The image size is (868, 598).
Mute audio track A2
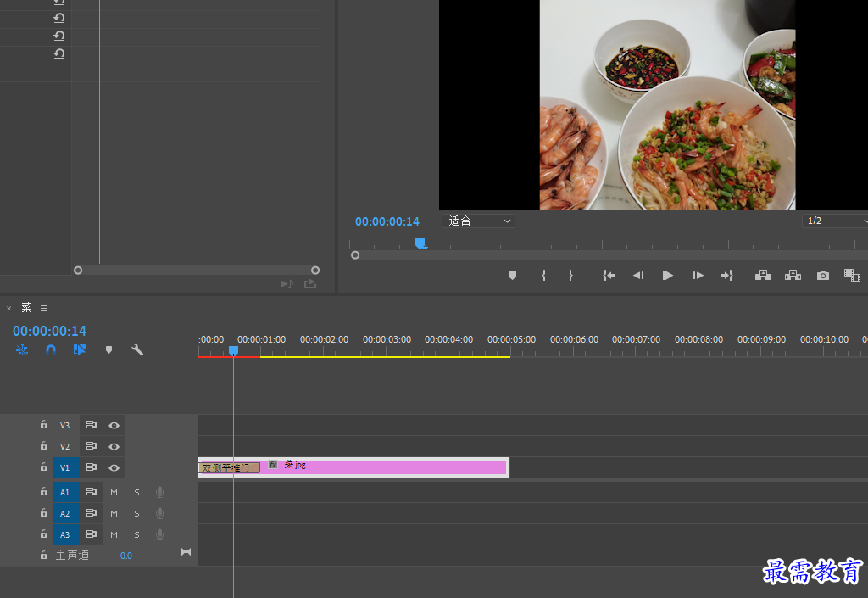114,513
